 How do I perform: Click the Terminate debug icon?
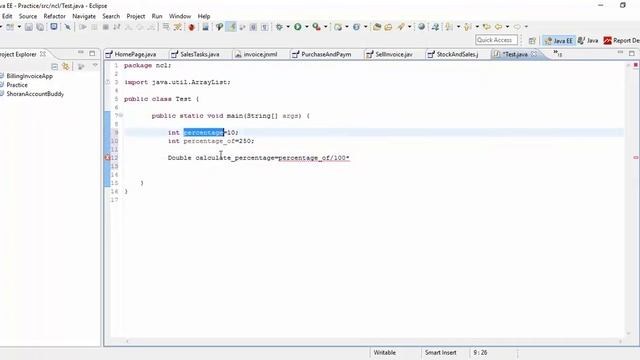click(x=106, y=27)
